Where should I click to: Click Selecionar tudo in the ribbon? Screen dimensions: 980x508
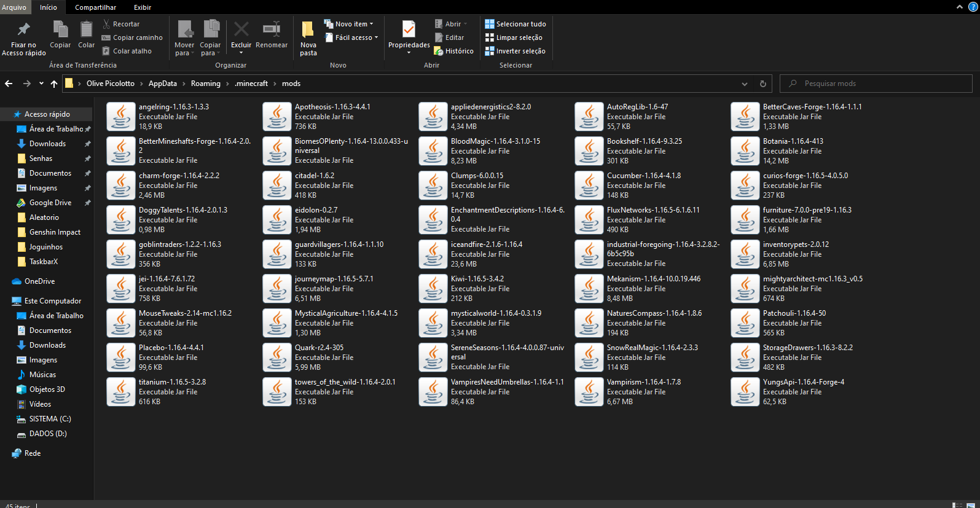[x=515, y=24]
